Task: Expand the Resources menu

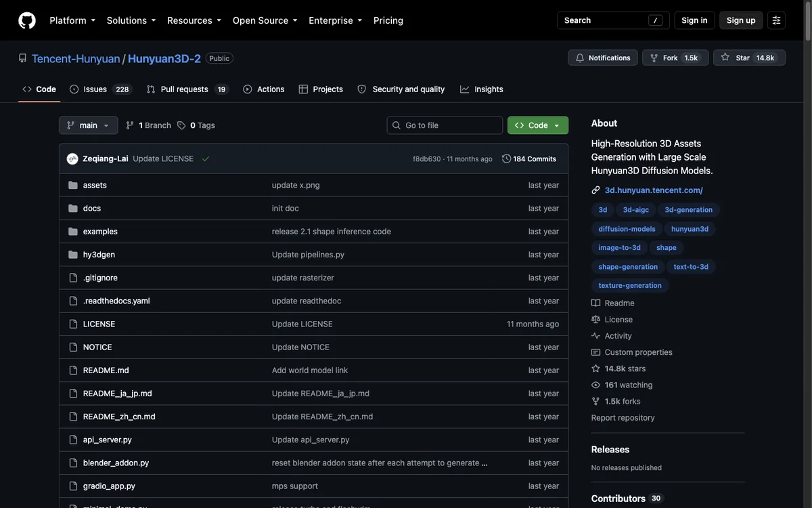Action: pos(194,20)
